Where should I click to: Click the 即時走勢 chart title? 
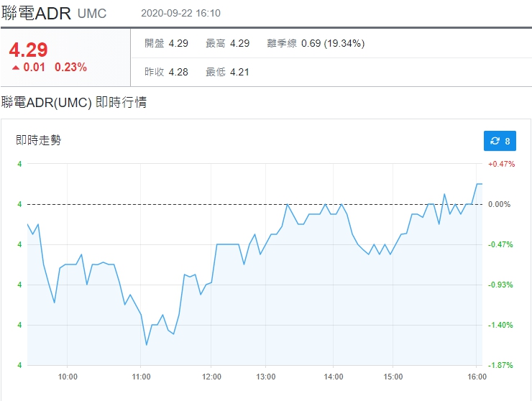tap(39, 140)
